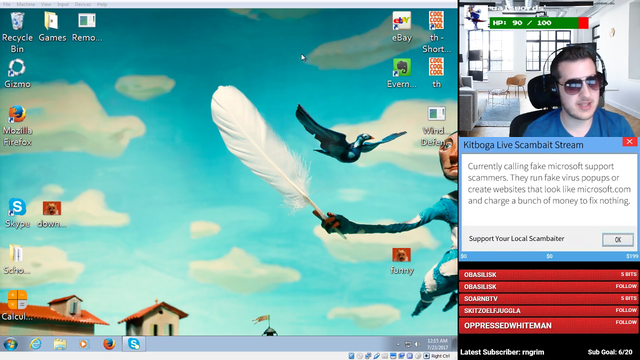The width and height of the screenshot is (640, 360).
Task: Click the hard disk indicator in VM status bar
Action: (x=351, y=356)
